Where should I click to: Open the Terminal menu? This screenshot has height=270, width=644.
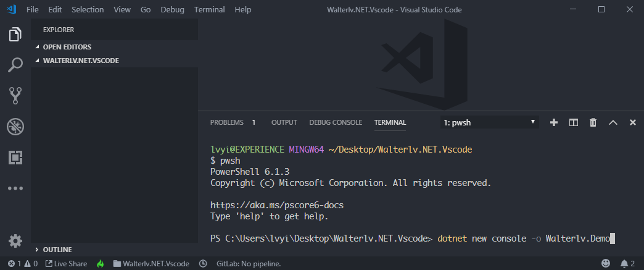point(209,10)
